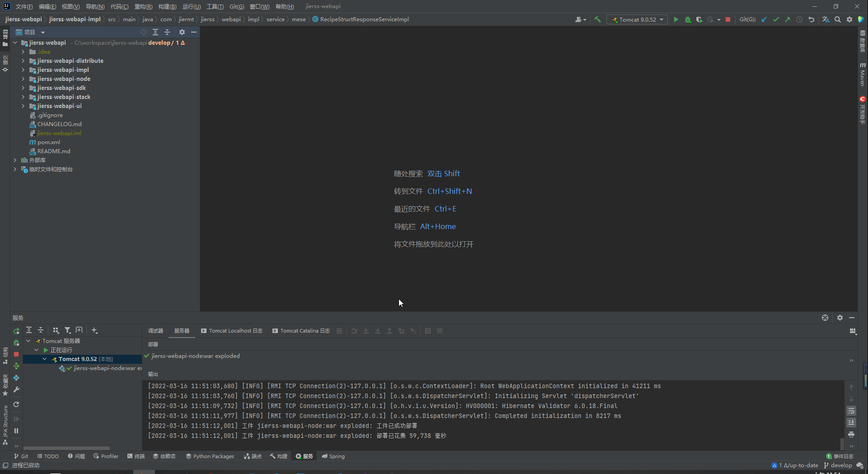Open the 终端 terminal tool window
Viewport: 868px width, 474px height.
(x=136, y=456)
